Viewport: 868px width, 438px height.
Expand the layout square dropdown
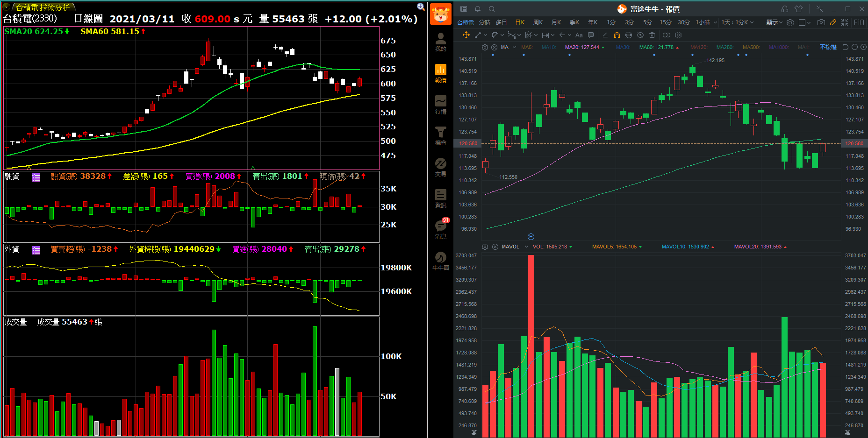point(808,22)
